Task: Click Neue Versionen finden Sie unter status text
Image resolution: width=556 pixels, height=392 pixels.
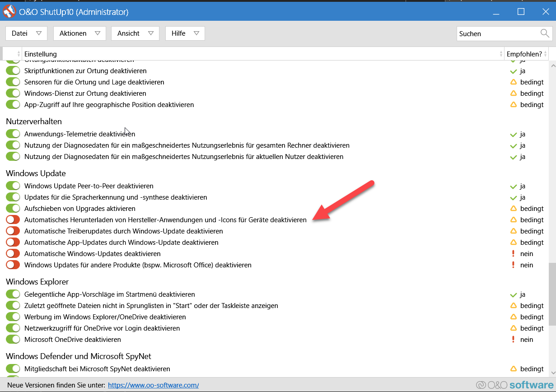Action: tap(56, 385)
